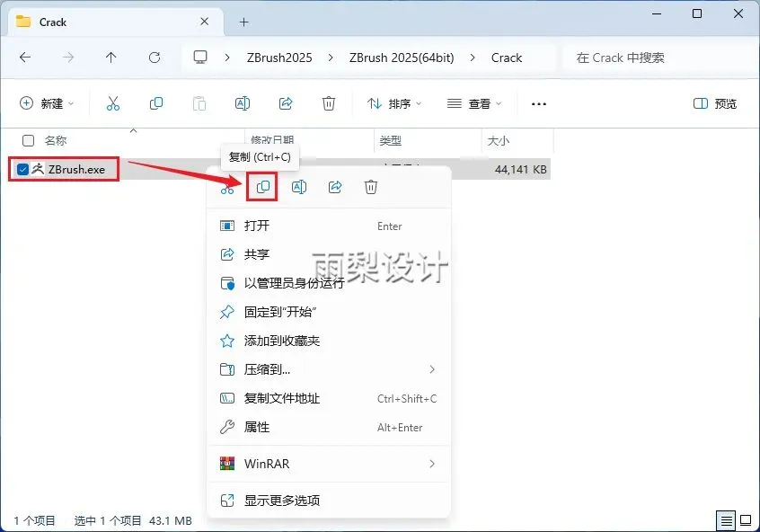The image size is (760, 532).
Task: Click the toolbar Rename icon
Action: [x=243, y=103]
